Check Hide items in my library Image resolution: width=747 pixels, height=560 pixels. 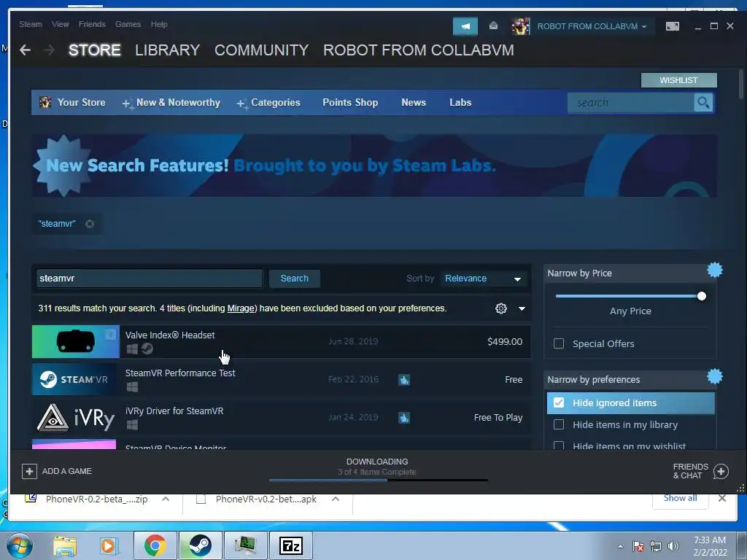[x=559, y=424]
